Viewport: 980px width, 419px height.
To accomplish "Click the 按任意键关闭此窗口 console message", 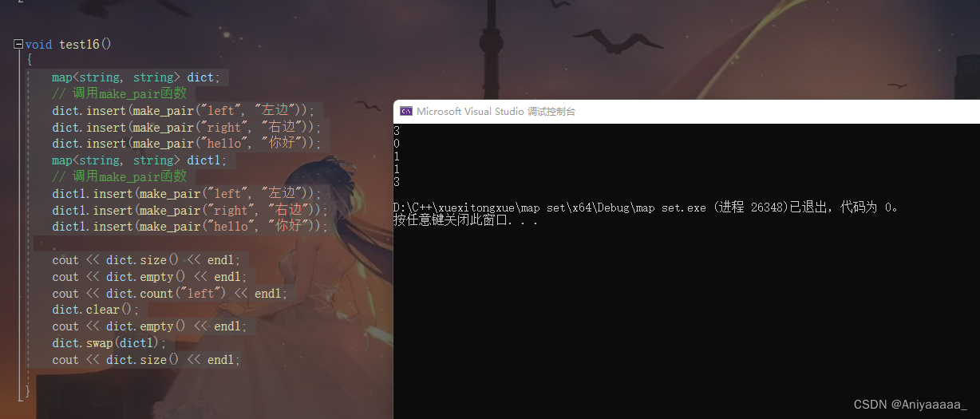I will 465,220.
